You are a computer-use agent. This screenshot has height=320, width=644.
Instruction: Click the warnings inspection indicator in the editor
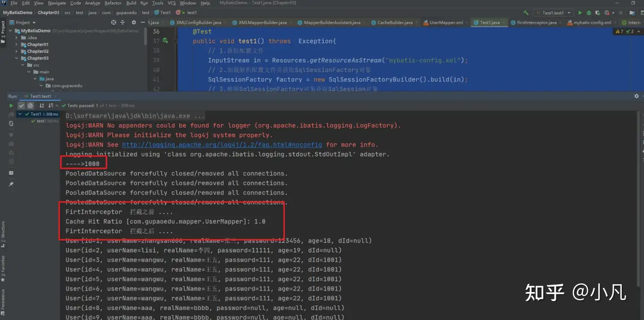tap(619, 32)
